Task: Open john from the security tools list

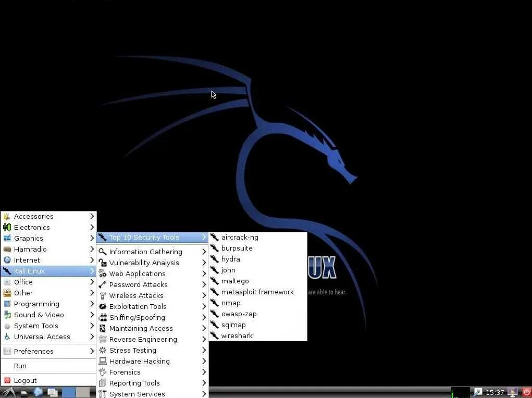Action: (x=258, y=270)
